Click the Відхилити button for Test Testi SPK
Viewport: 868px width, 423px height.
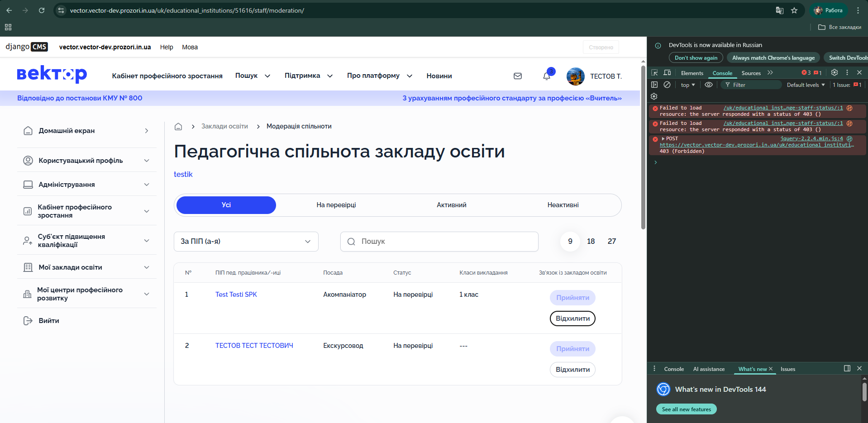(x=572, y=318)
